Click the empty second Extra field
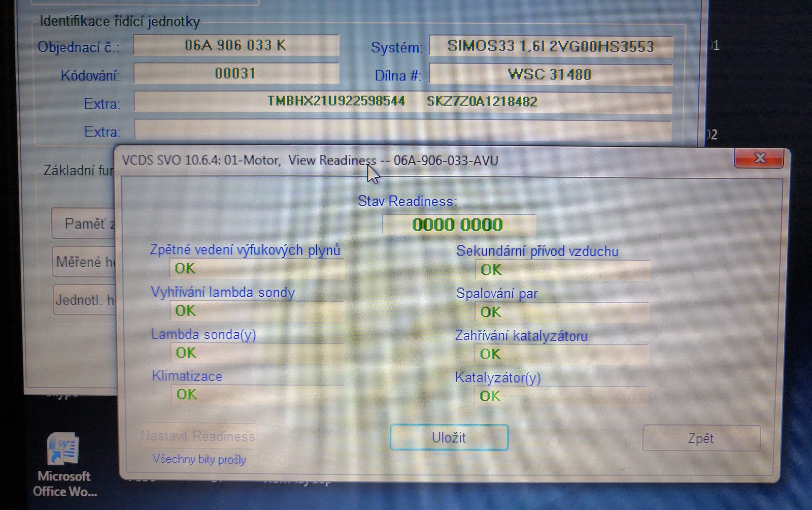The height and width of the screenshot is (510, 812). pyautogui.click(x=402, y=131)
